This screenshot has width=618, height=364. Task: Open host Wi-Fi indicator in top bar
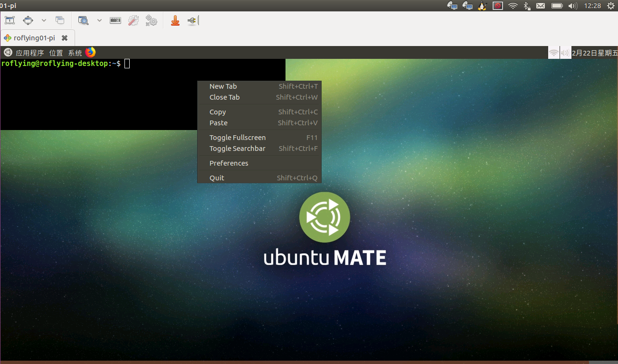(x=513, y=6)
